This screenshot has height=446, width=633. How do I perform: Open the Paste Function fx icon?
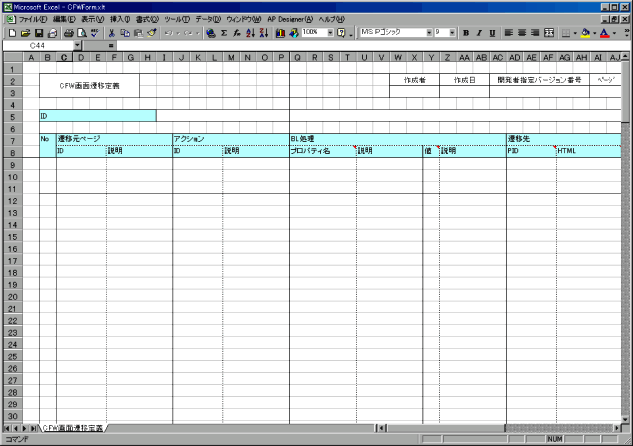237,33
